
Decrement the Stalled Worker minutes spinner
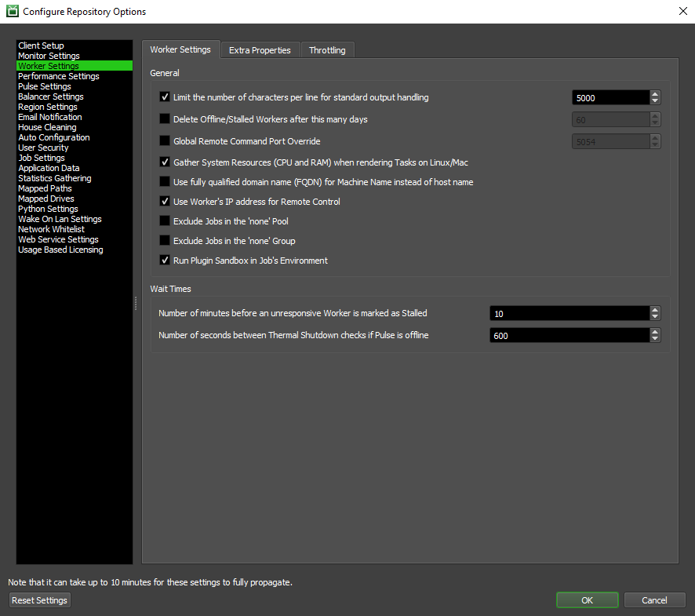tap(655, 317)
